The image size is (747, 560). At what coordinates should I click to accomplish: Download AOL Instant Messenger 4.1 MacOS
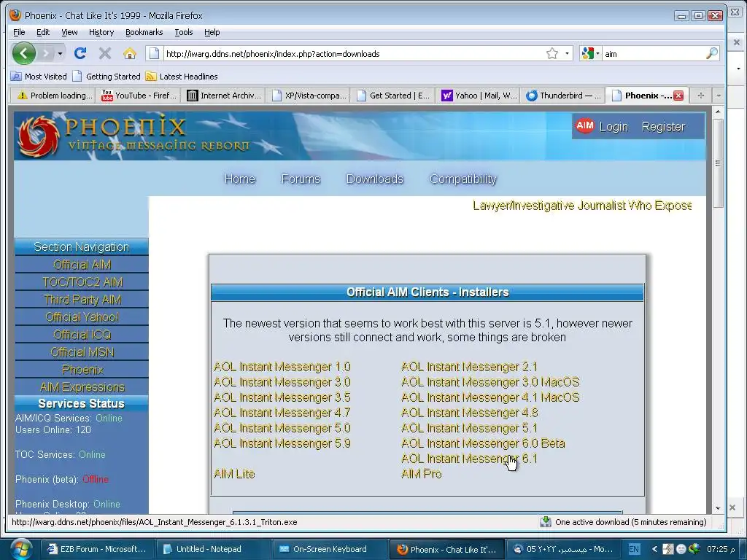pos(490,397)
